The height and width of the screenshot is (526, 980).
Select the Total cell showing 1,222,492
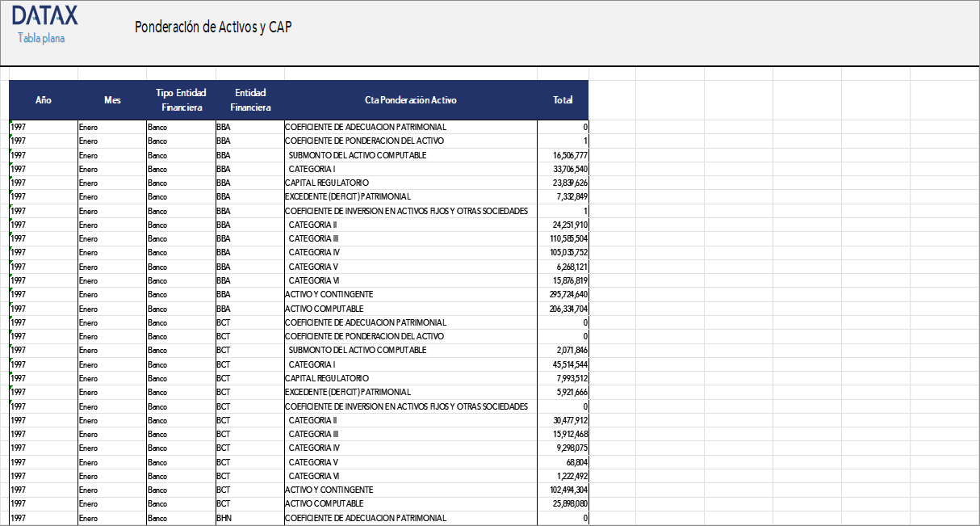569,476
